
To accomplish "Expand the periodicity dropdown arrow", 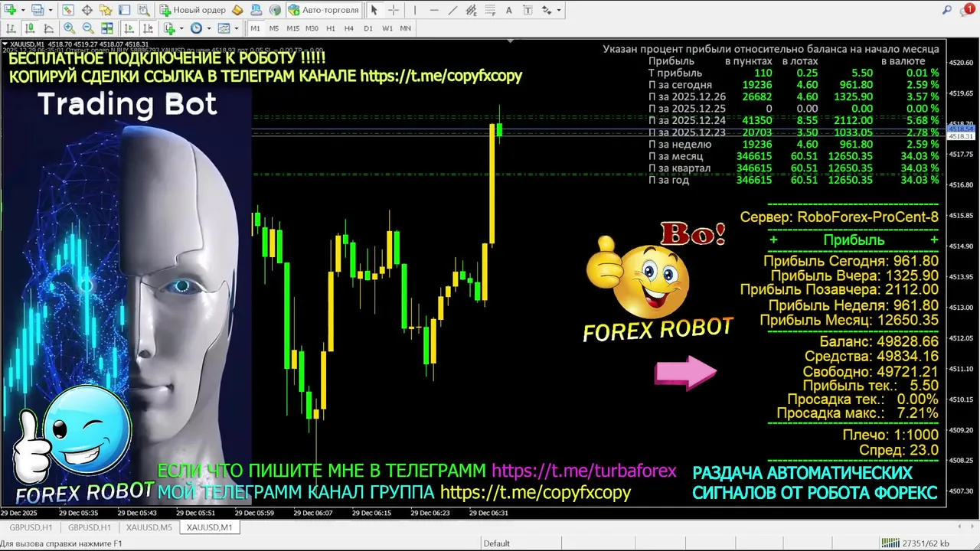I will coord(208,28).
